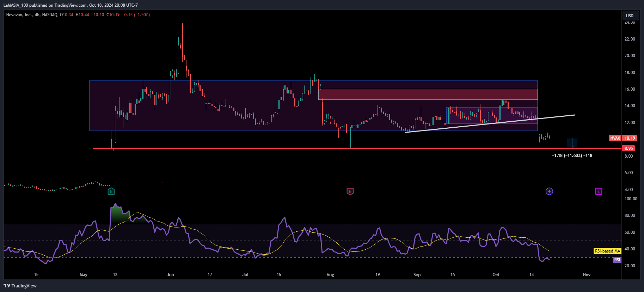Click the closing value C10.19 in legend
The width and height of the screenshot is (644, 292).
pos(113,15)
